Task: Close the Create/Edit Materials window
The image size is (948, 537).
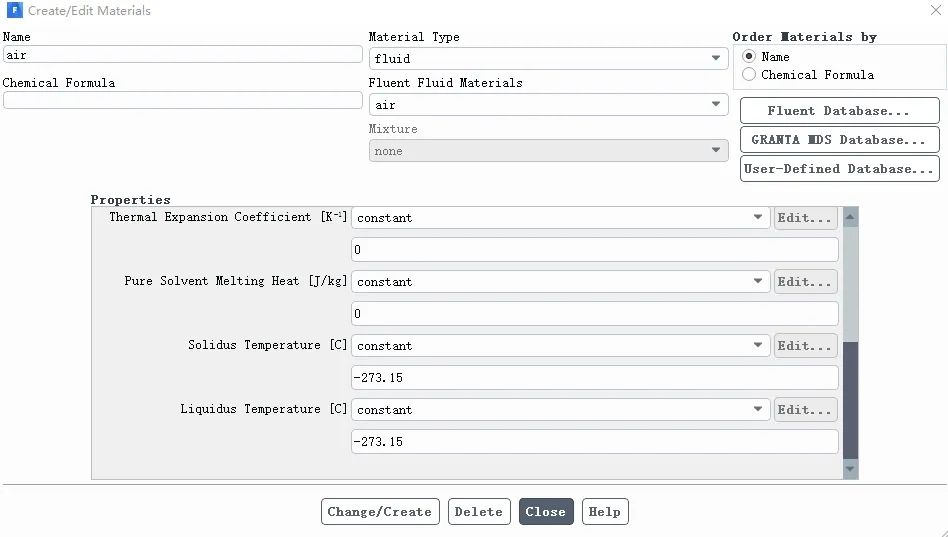Action: point(933,11)
